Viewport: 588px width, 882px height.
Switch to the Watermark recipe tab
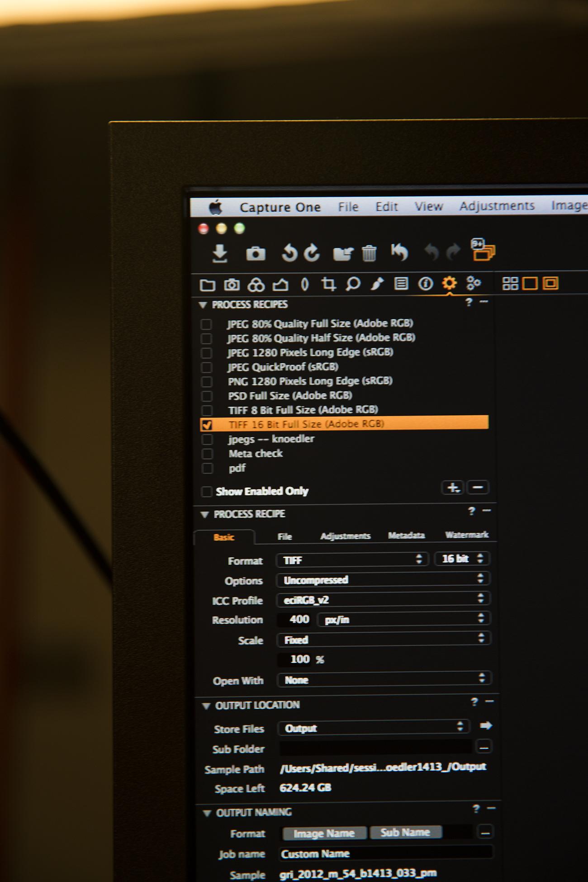coord(467,535)
